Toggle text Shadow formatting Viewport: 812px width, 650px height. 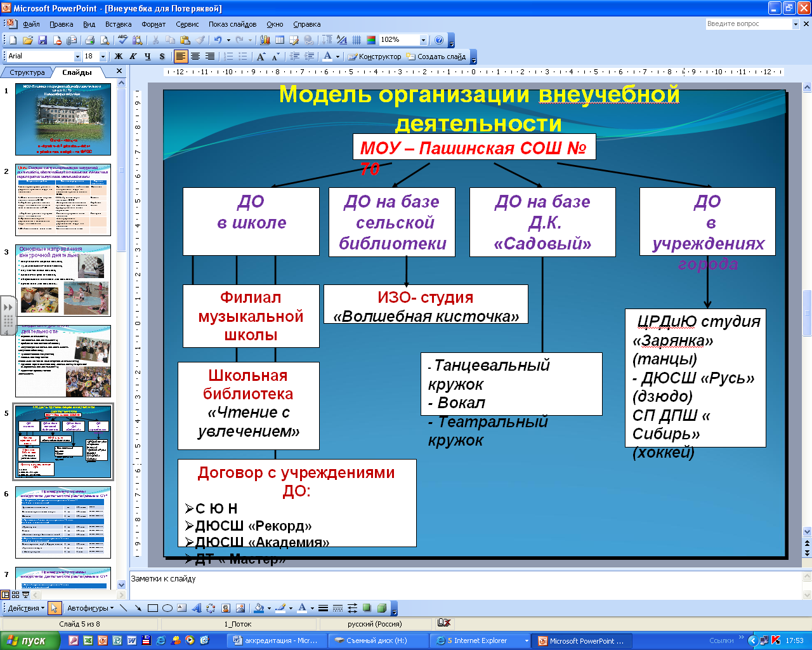(x=162, y=56)
